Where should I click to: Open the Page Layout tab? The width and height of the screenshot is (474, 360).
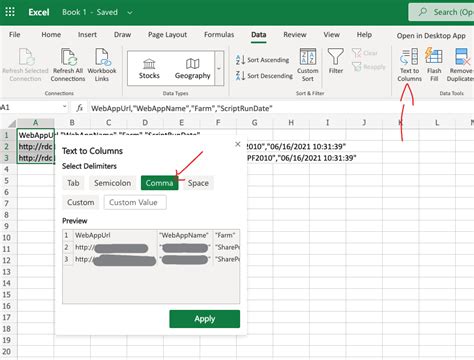tap(167, 35)
